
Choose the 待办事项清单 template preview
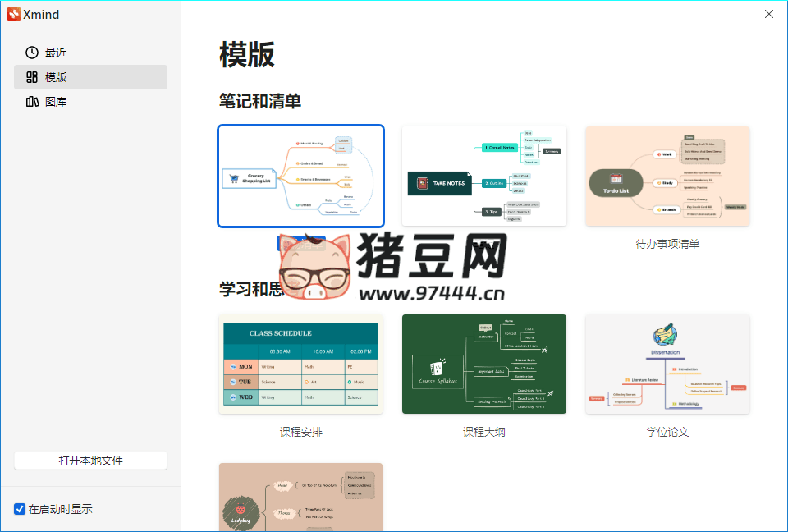(667, 176)
